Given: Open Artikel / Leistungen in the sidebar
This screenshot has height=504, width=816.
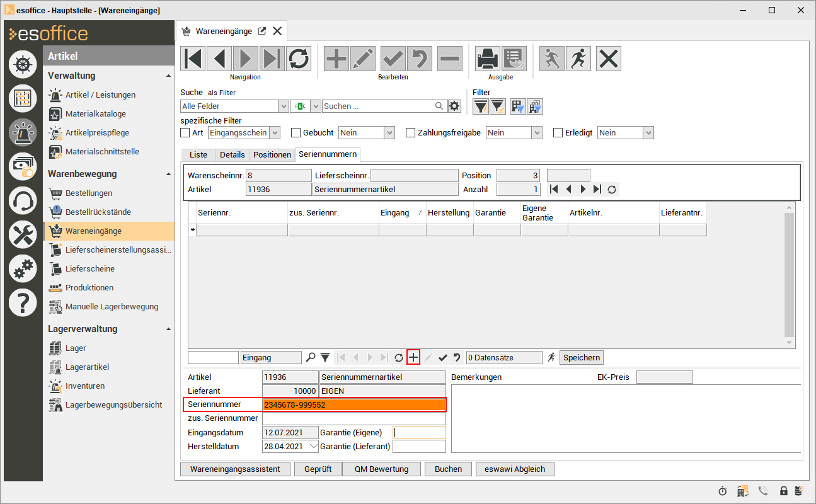Looking at the screenshot, I should tap(100, 94).
